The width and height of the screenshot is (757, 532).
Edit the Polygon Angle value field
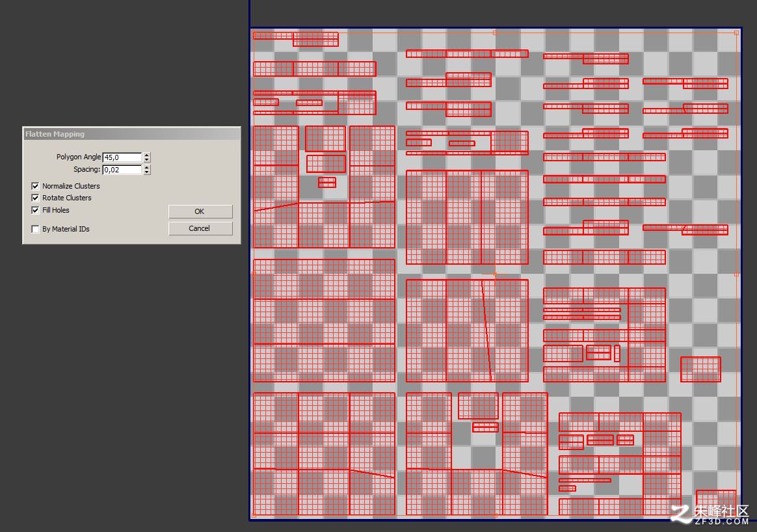[122, 157]
